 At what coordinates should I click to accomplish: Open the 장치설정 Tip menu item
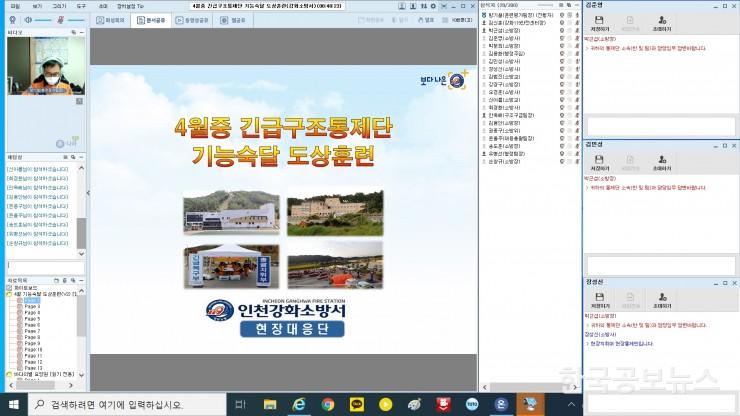(130, 7)
